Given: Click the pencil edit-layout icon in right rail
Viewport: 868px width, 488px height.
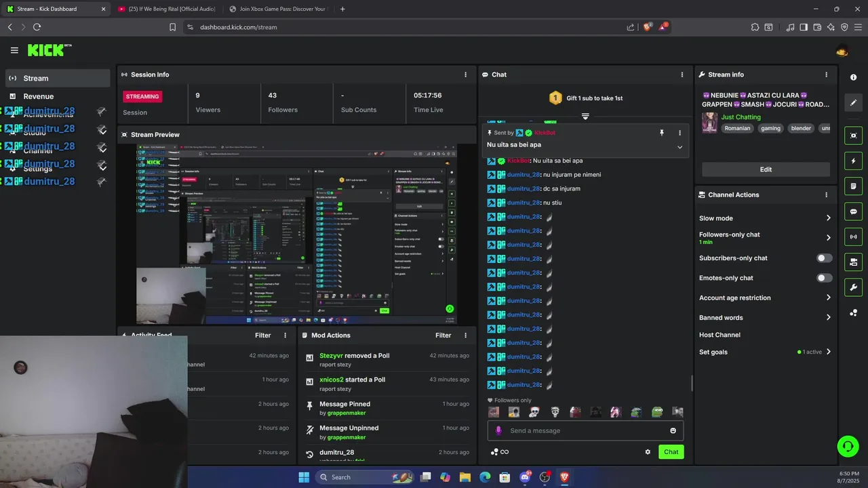Looking at the screenshot, I should click(x=853, y=102).
